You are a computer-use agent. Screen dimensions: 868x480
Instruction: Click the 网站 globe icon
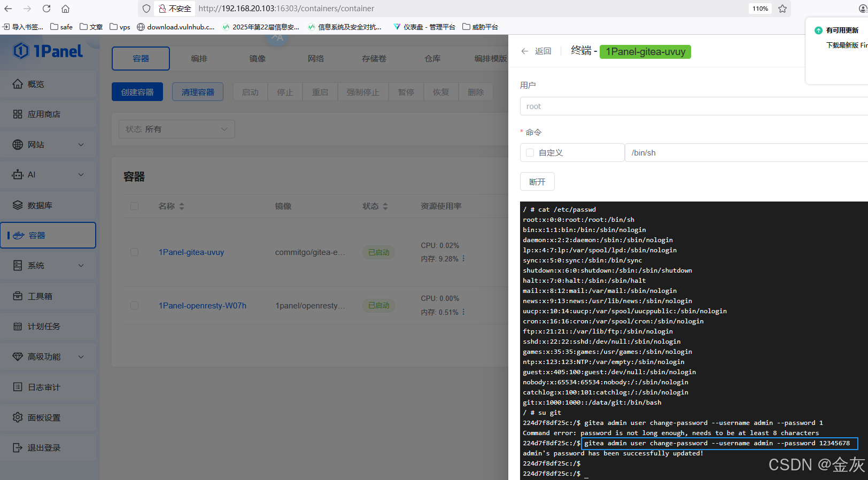click(x=18, y=144)
